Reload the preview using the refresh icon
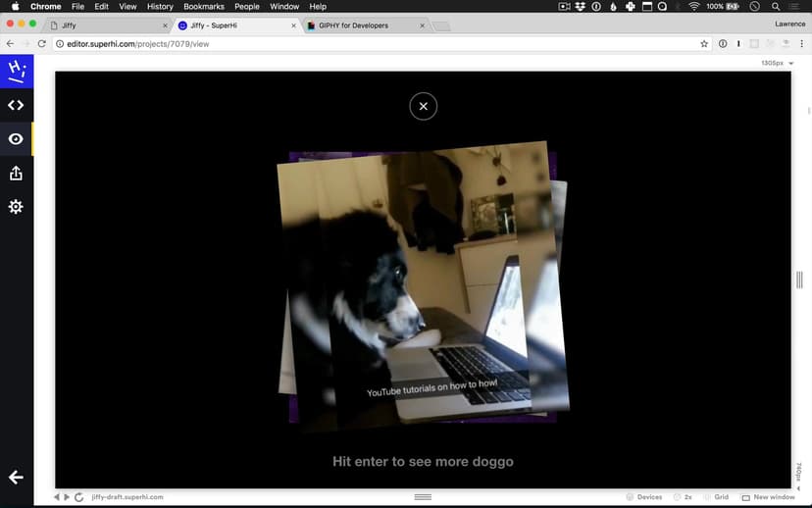The height and width of the screenshot is (508, 812). 78,497
